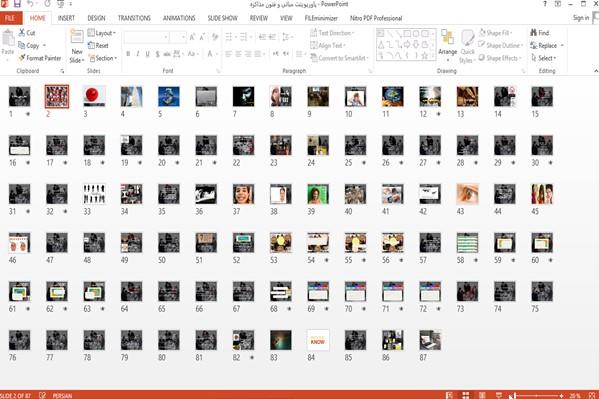Open the font name combo box
599x399 pixels.
click(x=146, y=37)
